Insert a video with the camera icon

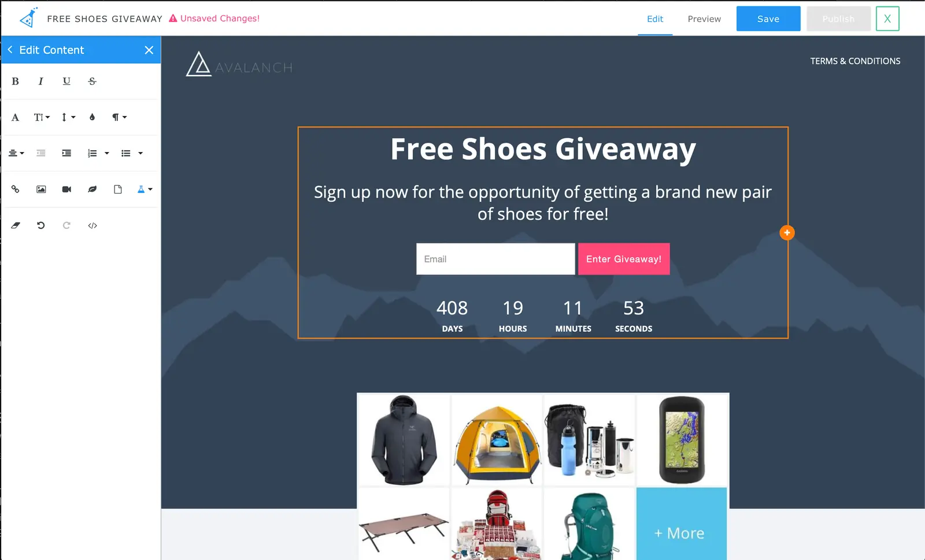66,189
